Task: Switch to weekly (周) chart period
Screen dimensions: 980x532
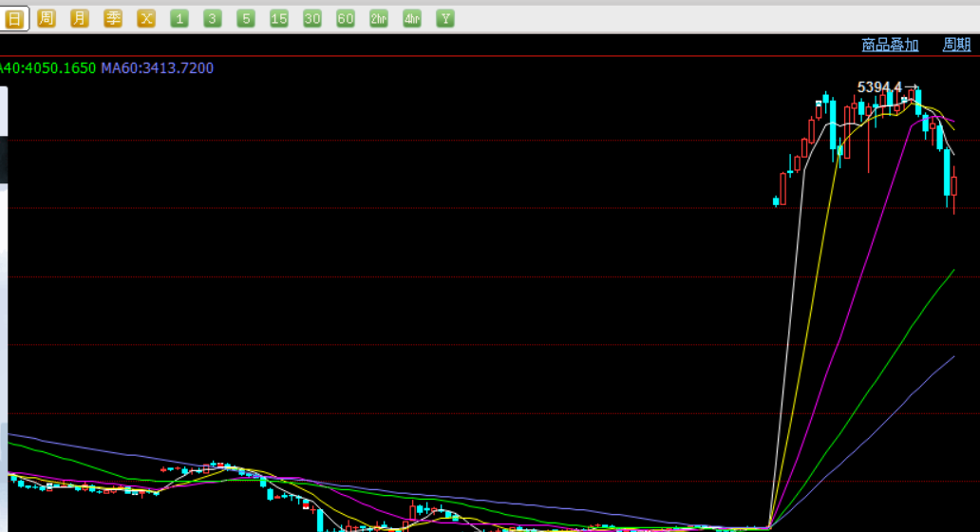Action: point(47,19)
